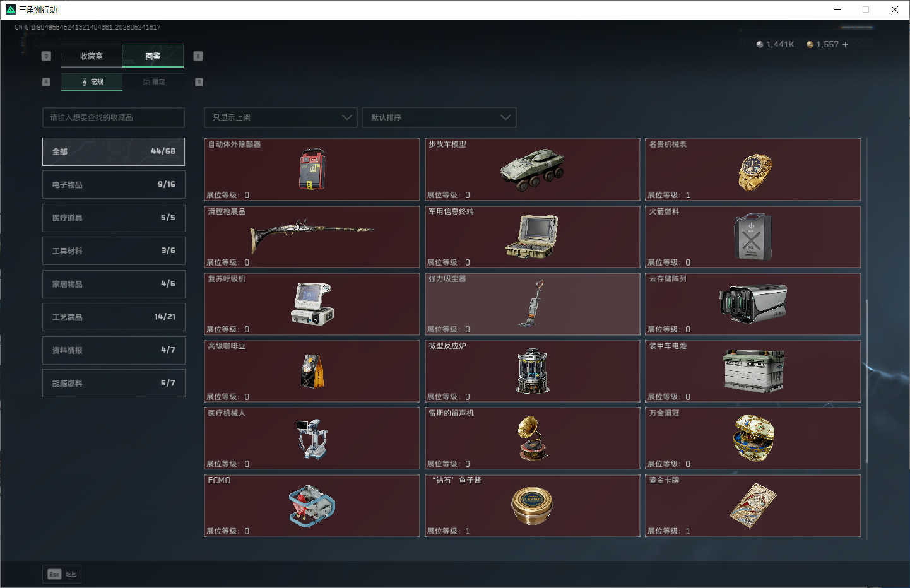Select the 钻石鱼子酱 caviar tin icon
Viewport: 910px width, 588px height.
(532, 505)
